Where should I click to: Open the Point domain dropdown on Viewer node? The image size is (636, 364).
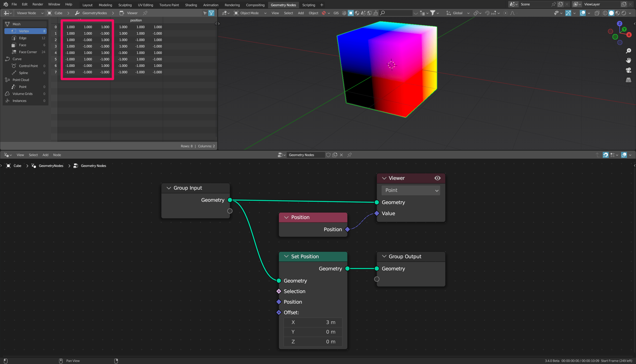[x=410, y=190]
